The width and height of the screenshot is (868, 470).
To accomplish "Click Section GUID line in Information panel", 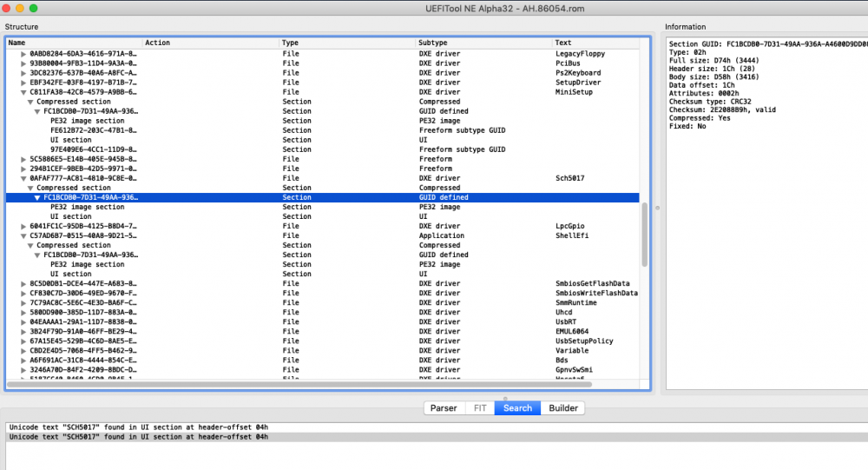I will pos(768,43).
